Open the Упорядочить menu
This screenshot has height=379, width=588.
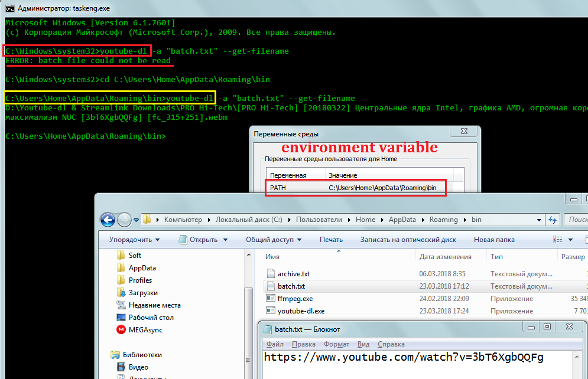(x=134, y=240)
